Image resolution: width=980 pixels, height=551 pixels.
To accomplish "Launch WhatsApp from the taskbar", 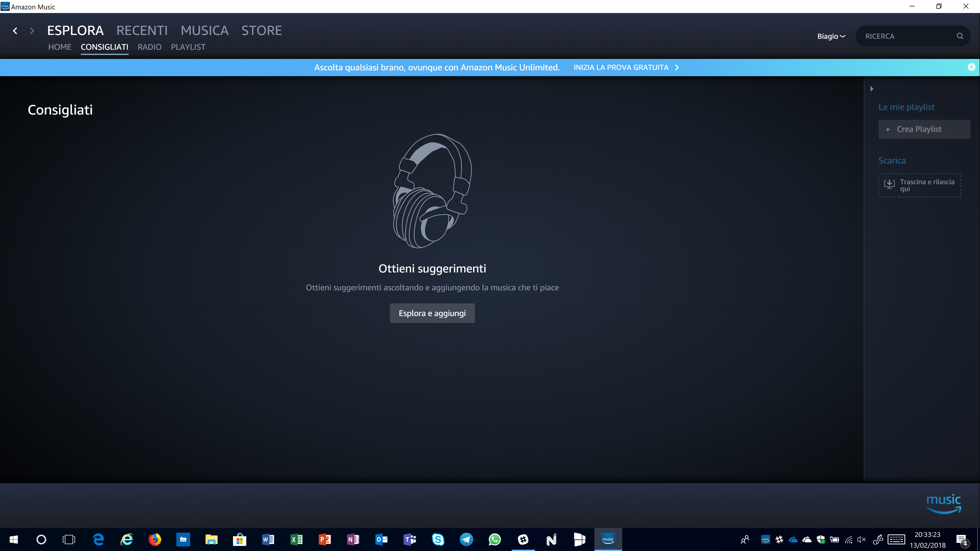I will click(x=495, y=539).
